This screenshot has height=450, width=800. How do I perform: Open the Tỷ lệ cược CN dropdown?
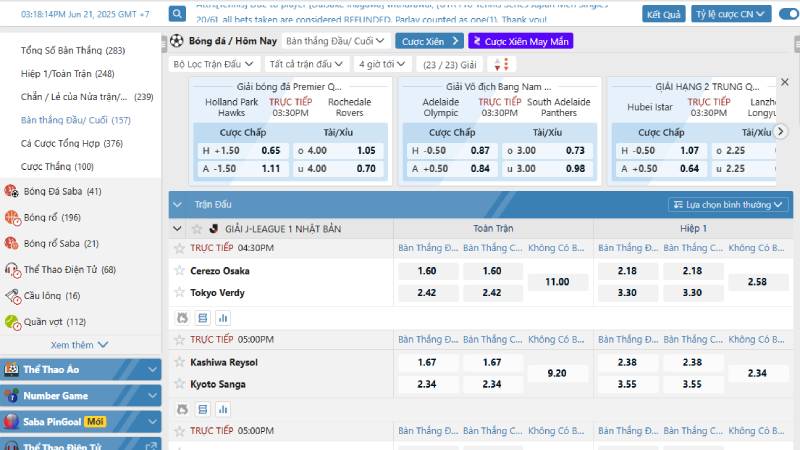pos(731,14)
